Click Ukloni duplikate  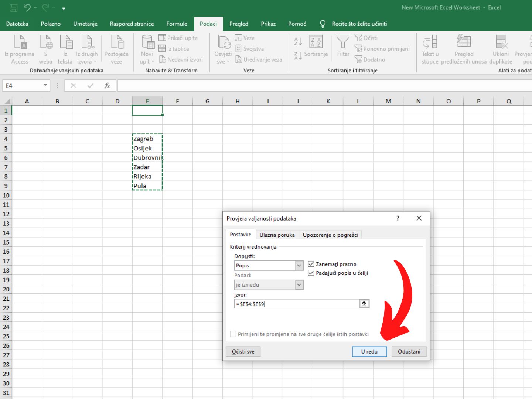point(501,49)
